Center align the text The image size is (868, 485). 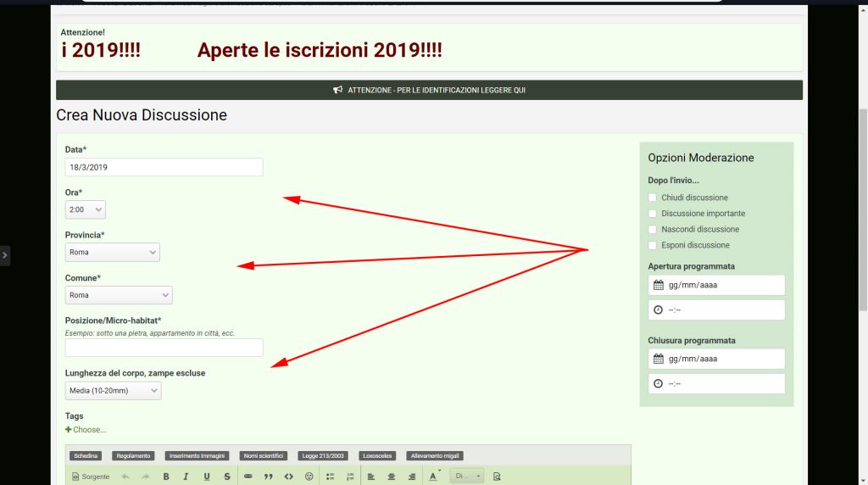(x=392, y=477)
